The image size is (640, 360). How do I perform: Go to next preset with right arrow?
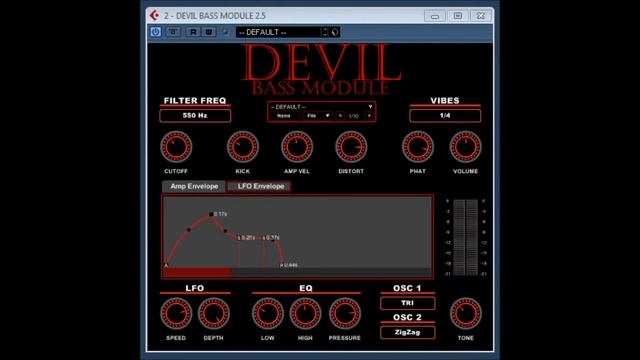pos(369,116)
